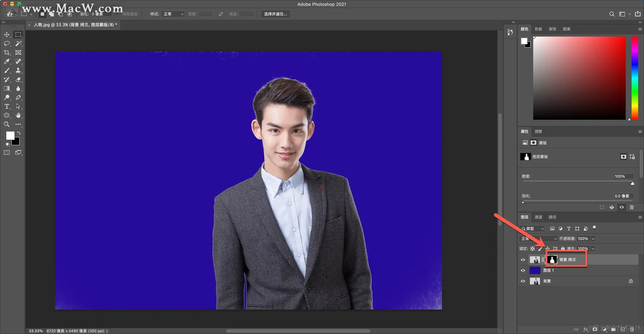This screenshot has height=334, width=644.
Task: Select the Lasso tool
Action: tap(7, 44)
